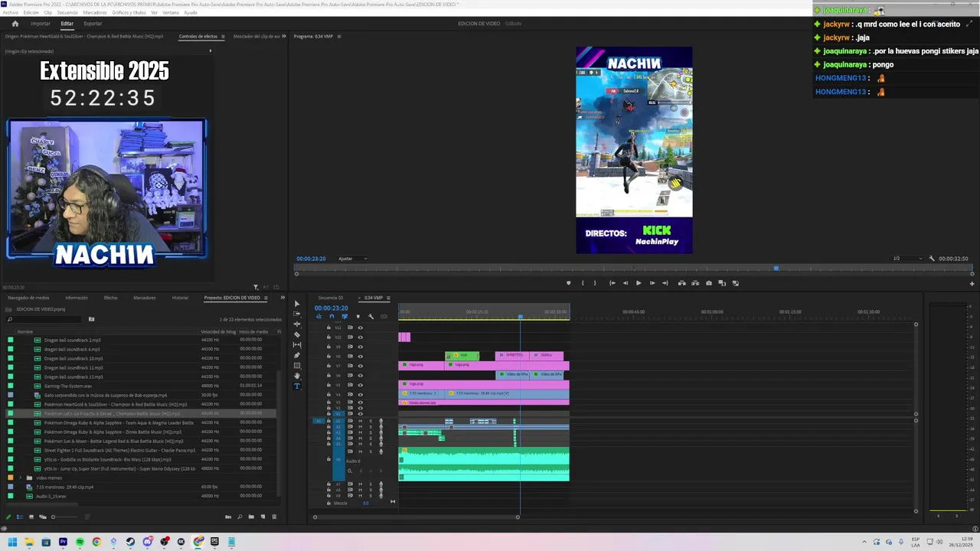980x551 pixels.
Task: Toggle timeline Snap magnet button
Action: click(x=332, y=317)
